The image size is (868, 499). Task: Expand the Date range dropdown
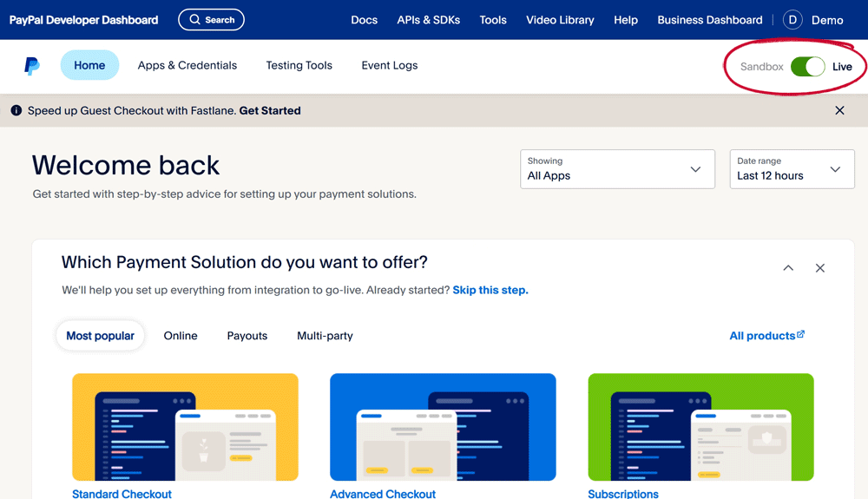click(792, 169)
